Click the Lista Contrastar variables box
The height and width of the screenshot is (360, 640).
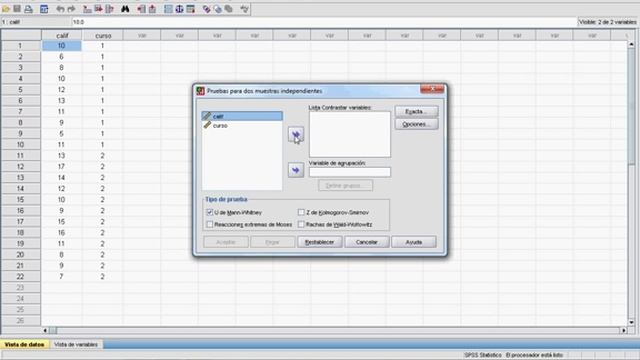pyautogui.click(x=350, y=134)
